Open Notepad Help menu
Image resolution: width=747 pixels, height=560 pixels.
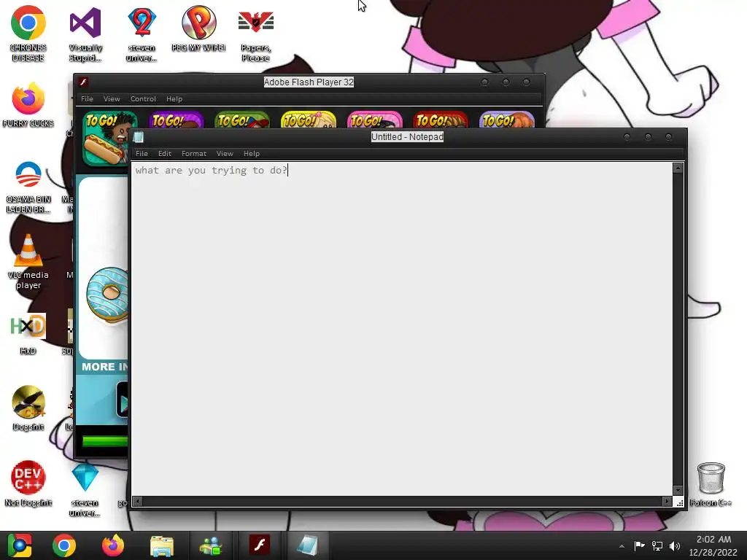coord(252,153)
